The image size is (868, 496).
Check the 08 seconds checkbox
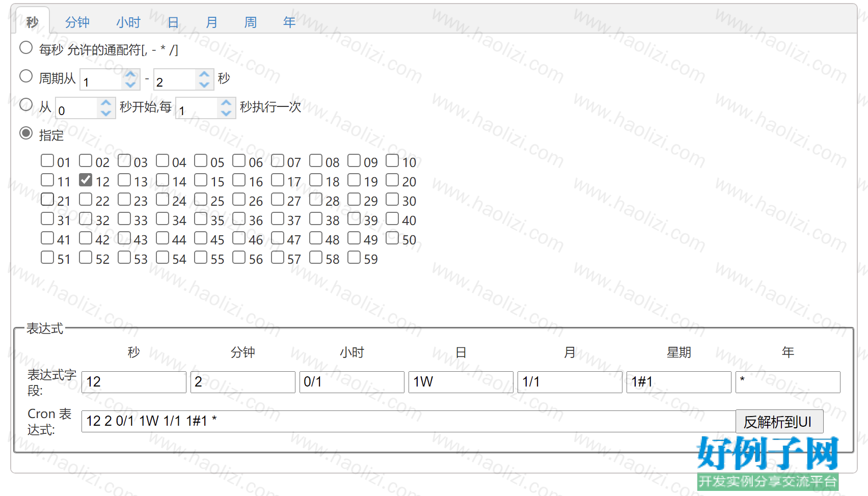point(316,161)
